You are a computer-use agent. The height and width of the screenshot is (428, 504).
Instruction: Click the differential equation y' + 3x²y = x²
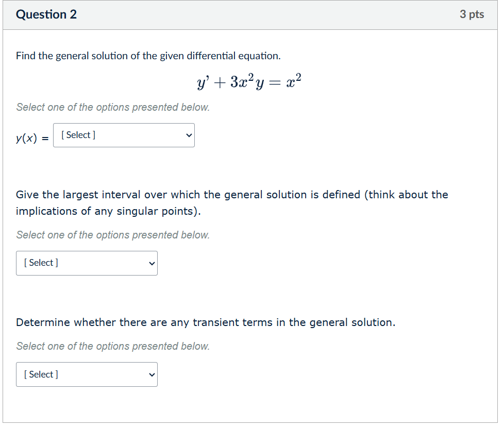click(x=248, y=81)
